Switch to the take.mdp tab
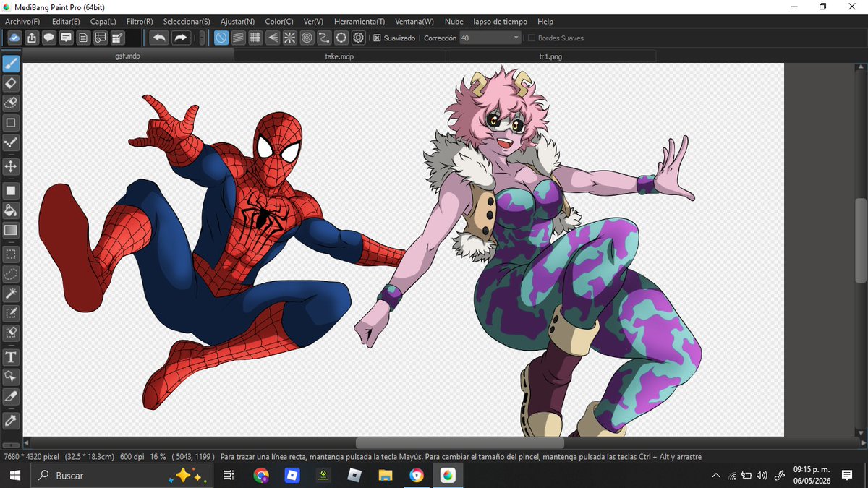Viewport: 868px width, 488px height. pyautogui.click(x=339, y=56)
